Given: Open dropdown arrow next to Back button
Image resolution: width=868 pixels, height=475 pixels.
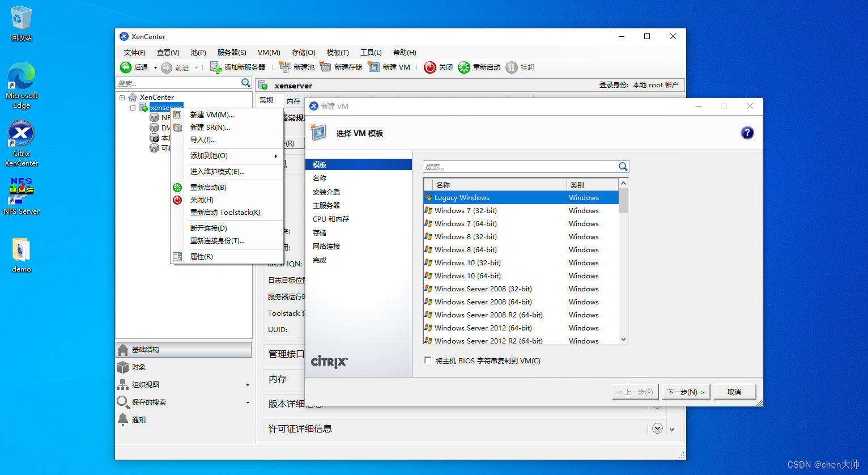Looking at the screenshot, I should click(x=155, y=68).
